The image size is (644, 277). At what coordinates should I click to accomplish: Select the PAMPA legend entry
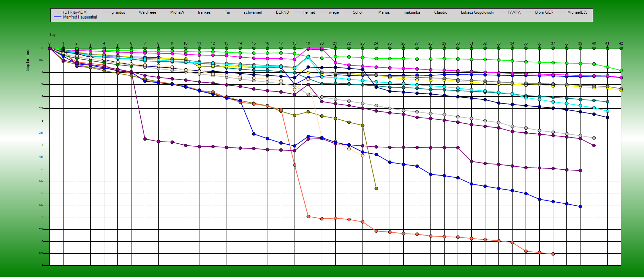[510, 12]
